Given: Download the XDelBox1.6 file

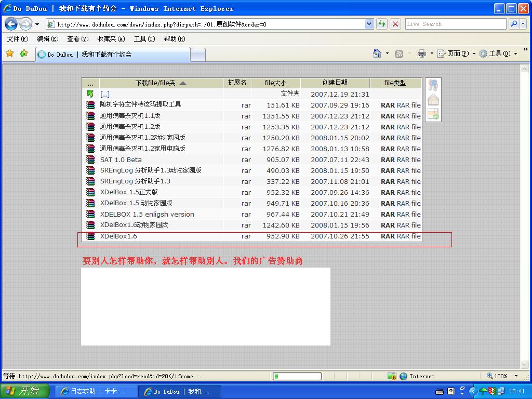Looking at the screenshot, I should point(119,236).
